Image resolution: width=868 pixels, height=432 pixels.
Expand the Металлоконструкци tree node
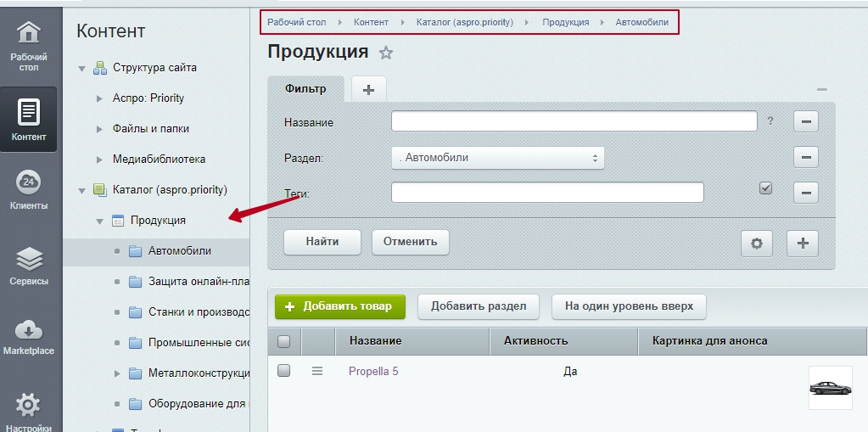pos(117,373)
